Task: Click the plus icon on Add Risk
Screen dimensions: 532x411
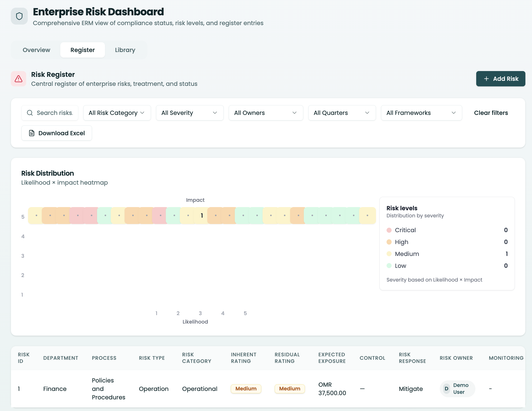Action: coord(486,79)
